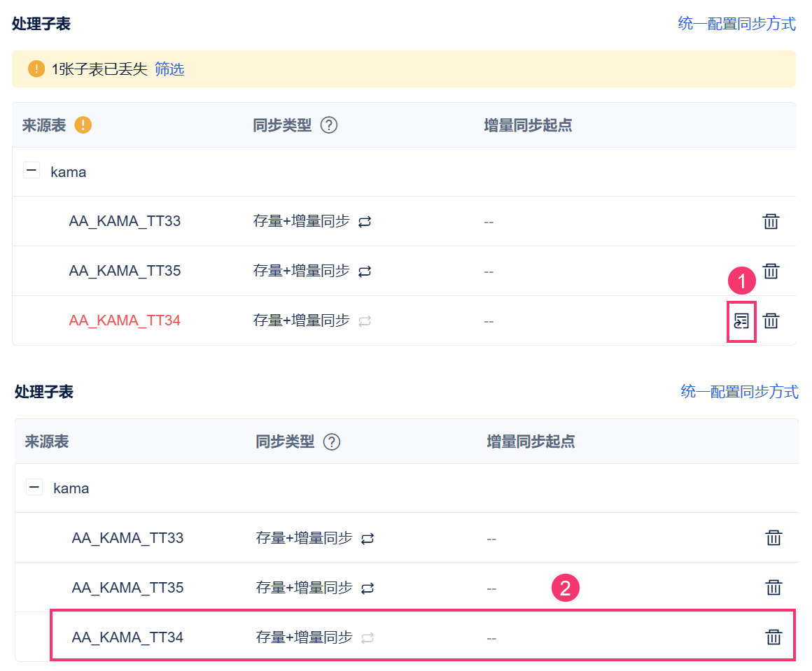
Task: Open upper 统一配置同步方式 link
Action: (736, 24)
